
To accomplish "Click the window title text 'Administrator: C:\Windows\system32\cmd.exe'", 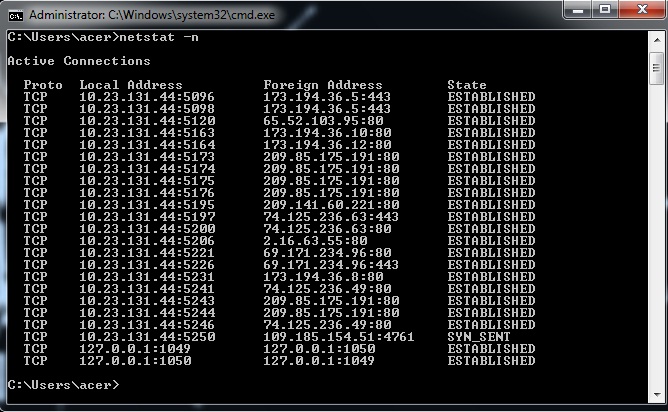I will (x=152, y=15).
